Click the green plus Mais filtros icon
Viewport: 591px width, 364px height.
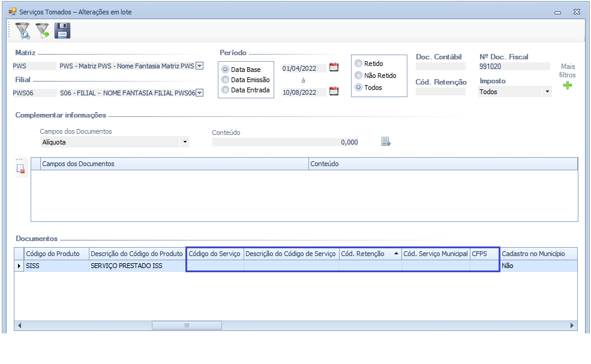pyautogui.click(x=567, y=86)
